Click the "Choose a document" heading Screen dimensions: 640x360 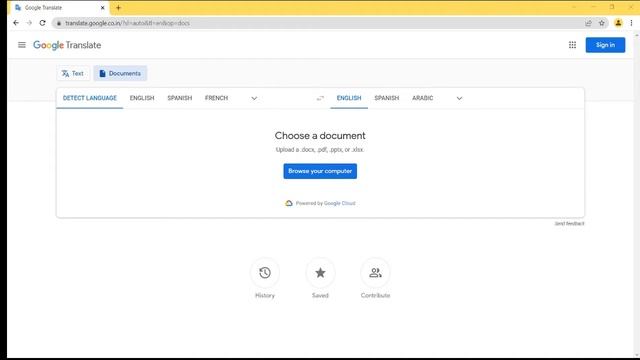click(x=320, y=136)
